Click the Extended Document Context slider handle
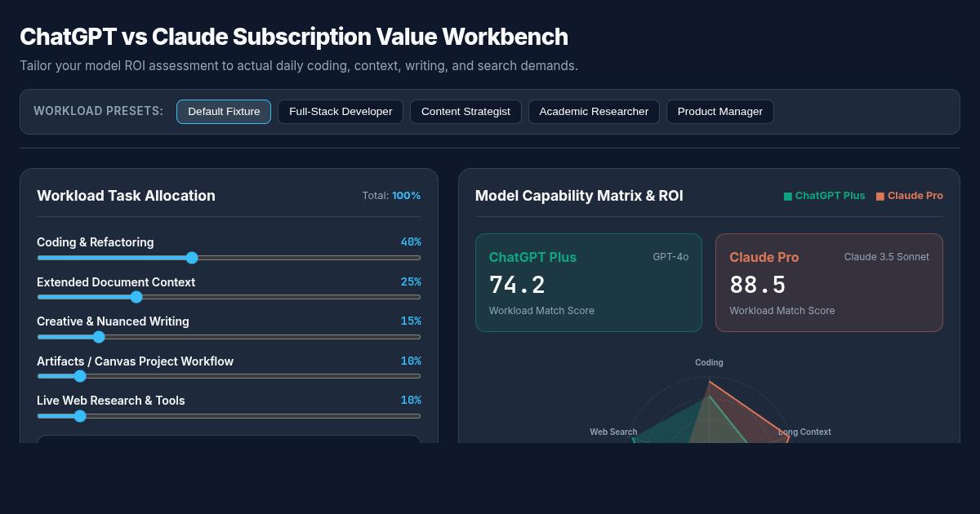The image size is (980, 514). point(136,297)
